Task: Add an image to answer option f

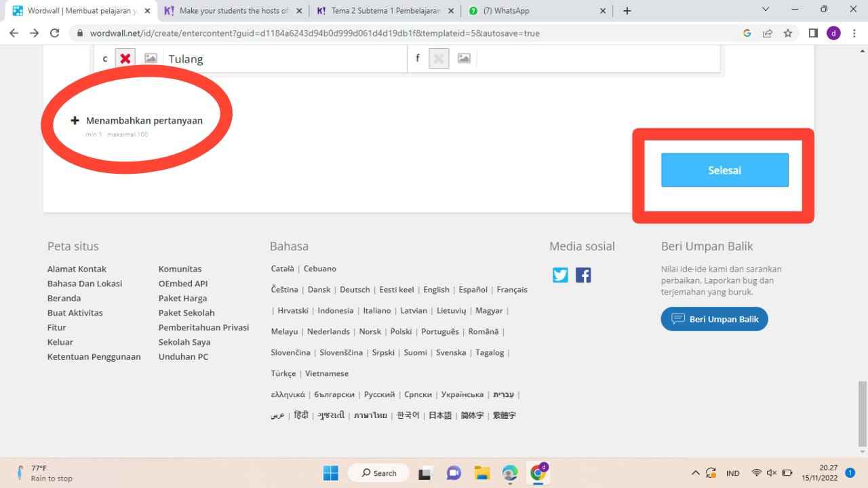Action: (x=464, y=58)
